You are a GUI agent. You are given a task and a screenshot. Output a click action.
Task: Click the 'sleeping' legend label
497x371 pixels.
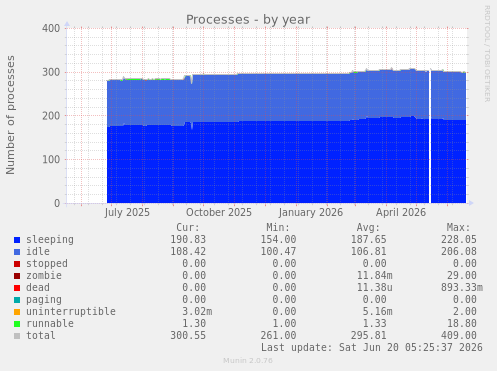50,240
